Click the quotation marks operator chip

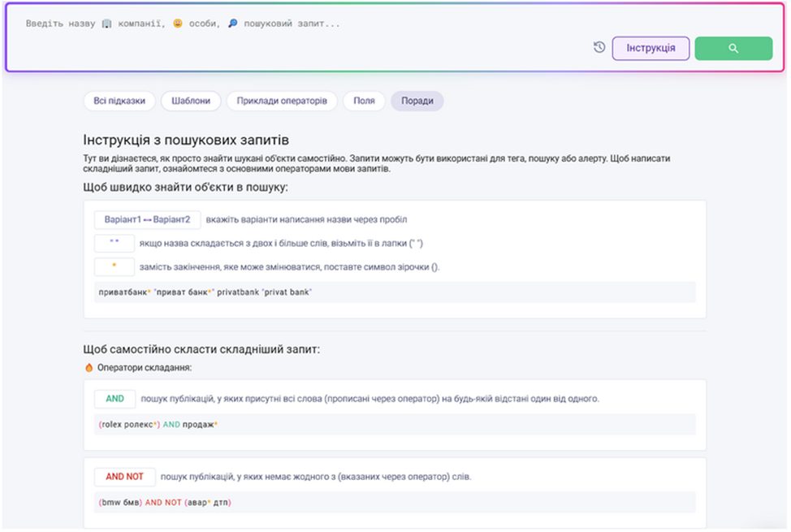[114, 244]
